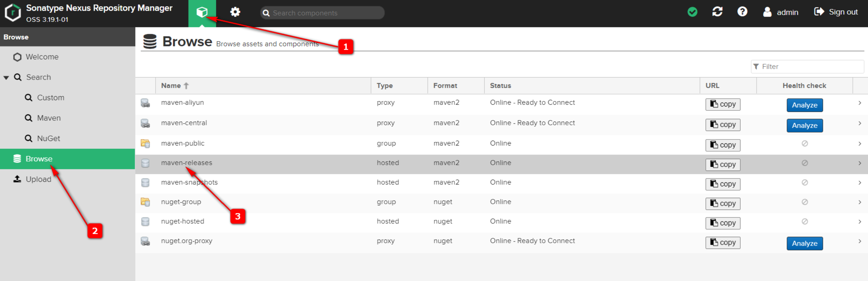The width and height of the screenshot is (868, 281).
Task: Select Search in the sidebar
Action: click(38, 77)
